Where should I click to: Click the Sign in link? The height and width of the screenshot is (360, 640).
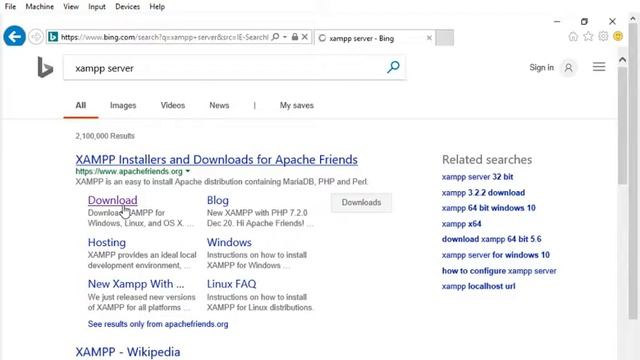tap(541, 67)
